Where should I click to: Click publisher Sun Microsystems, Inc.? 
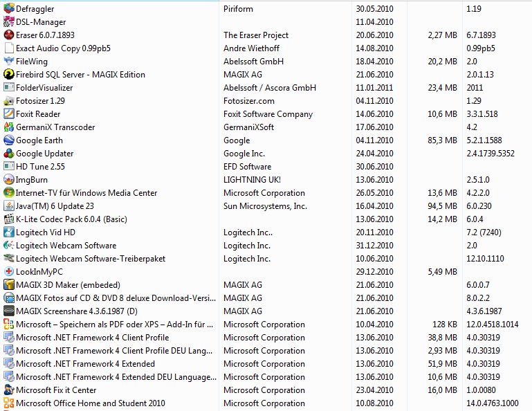pyautogui.click(x=265, y=206)
